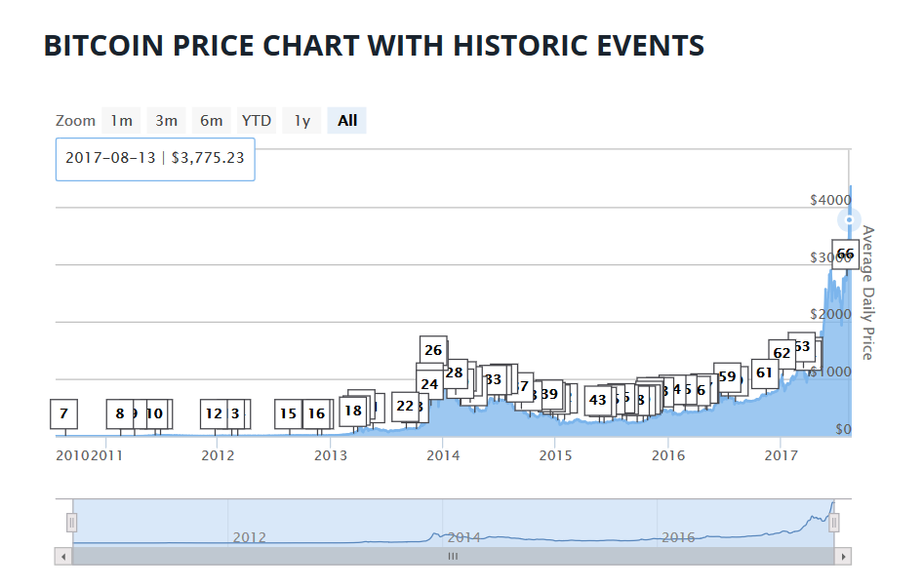Image resolution: width=923 pixels, height=588 pixels.
Task: Click the $4000 y-axis label
Action: click(x=830, y=200)
